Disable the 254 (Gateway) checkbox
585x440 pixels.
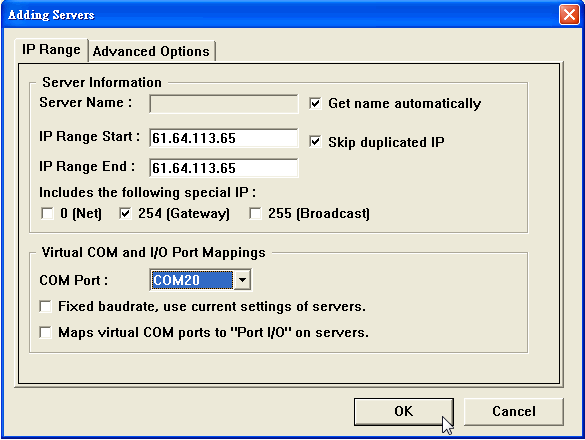(x=125, y=213)
